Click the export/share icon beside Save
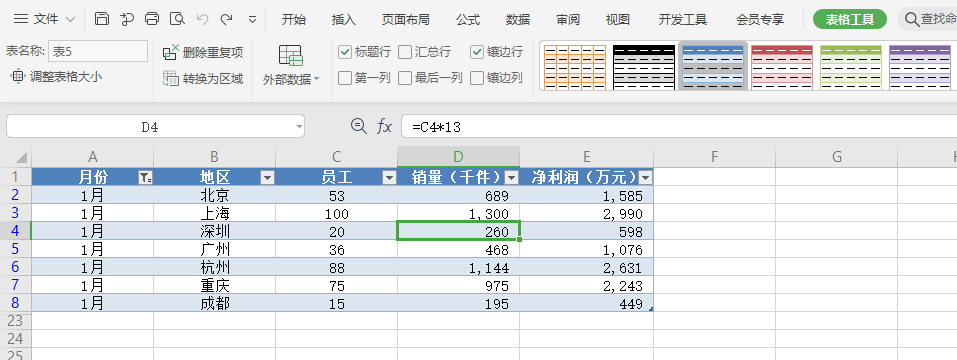This screenshot has height=360, width=957. pyautogui.click(x=127, y=19)
